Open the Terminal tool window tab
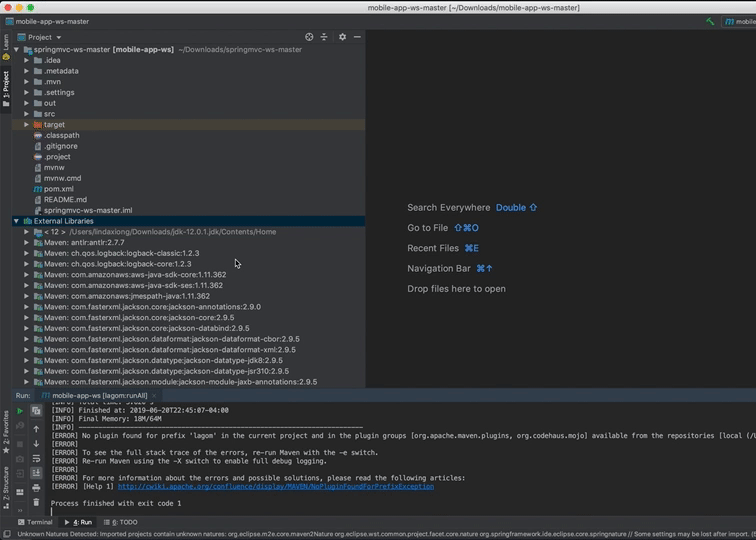This screenshot has width=756, height=540. coord(35,522)
